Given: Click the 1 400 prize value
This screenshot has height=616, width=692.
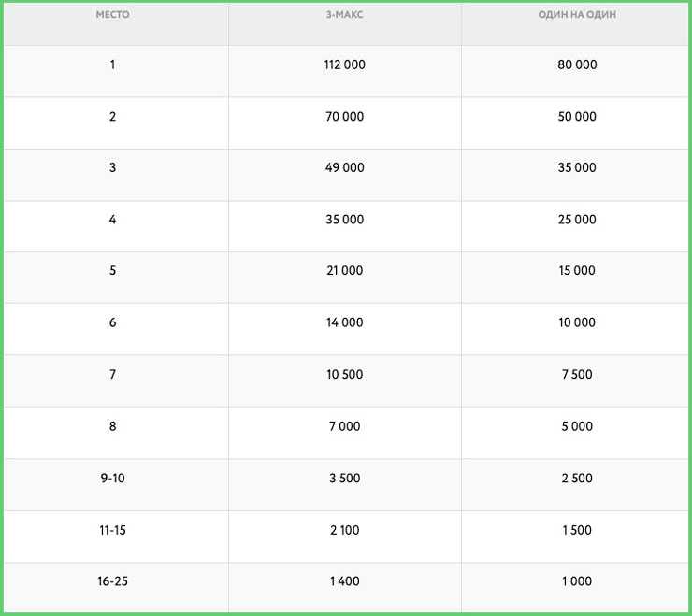Looking at the screenshot, I should [344, 581].
